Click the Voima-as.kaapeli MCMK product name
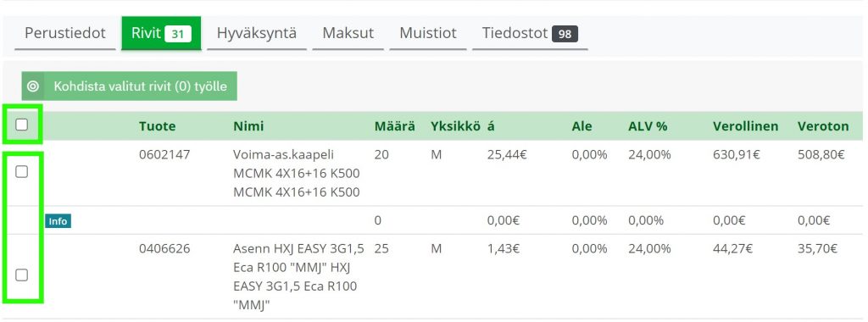 [297, 173]
